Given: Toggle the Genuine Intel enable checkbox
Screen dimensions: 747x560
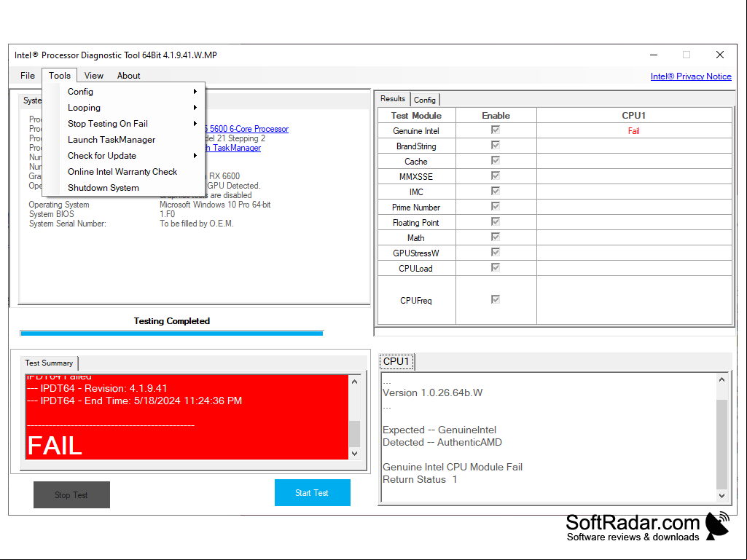Looking at the screenshot, I should point(496,130).
